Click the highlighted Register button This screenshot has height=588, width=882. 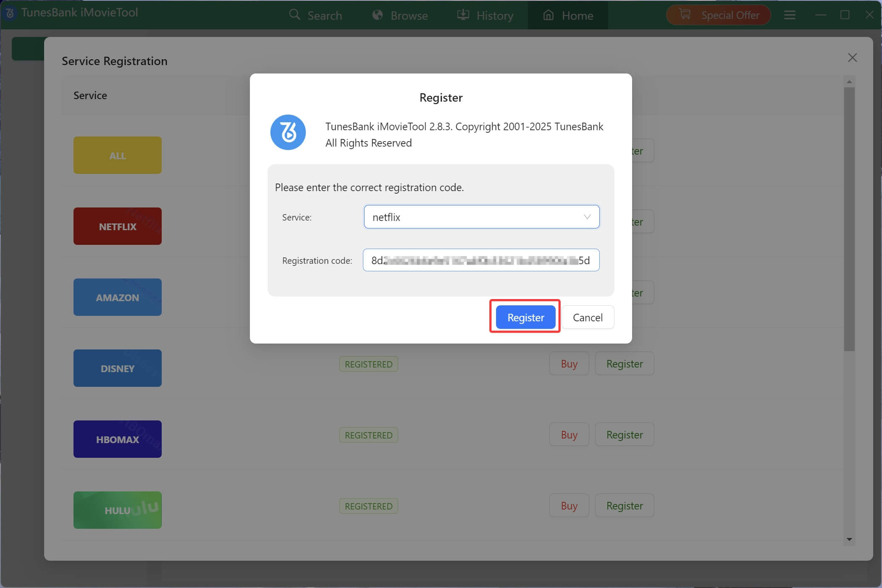coord(525,317)
